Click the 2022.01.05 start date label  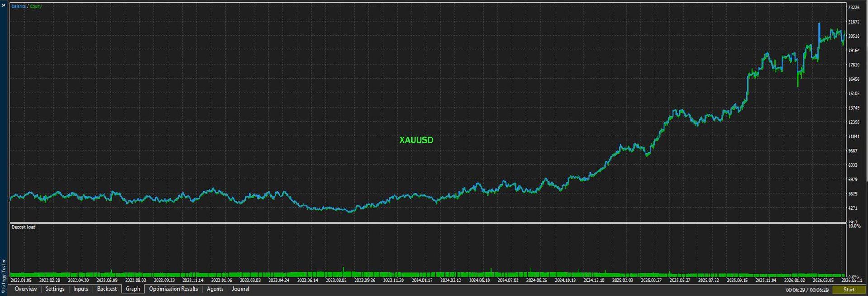pos(20,280)
